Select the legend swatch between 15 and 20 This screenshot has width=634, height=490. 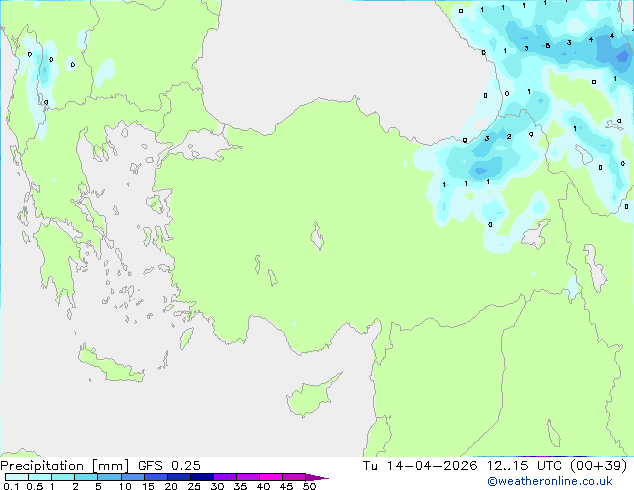[x=155, y=477]
